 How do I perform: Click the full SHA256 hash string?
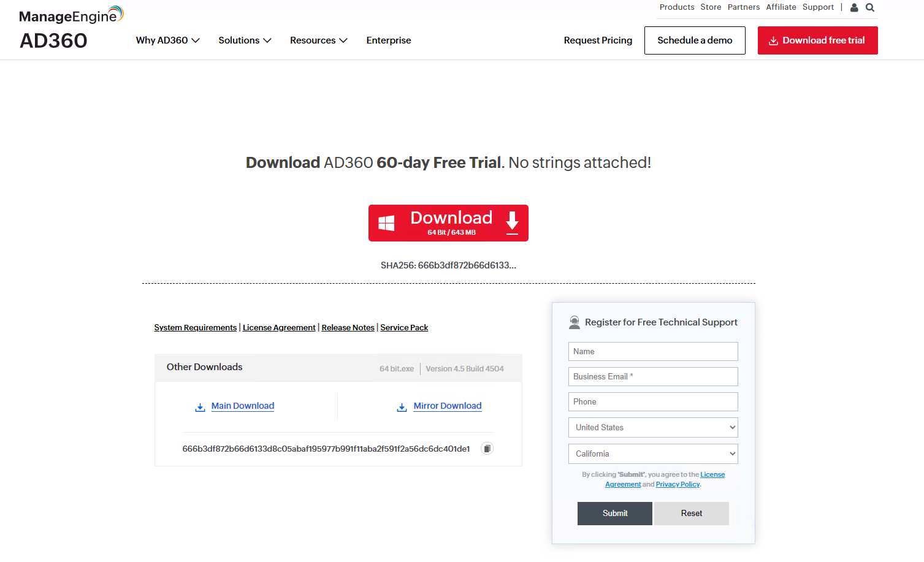pos(326,449)
